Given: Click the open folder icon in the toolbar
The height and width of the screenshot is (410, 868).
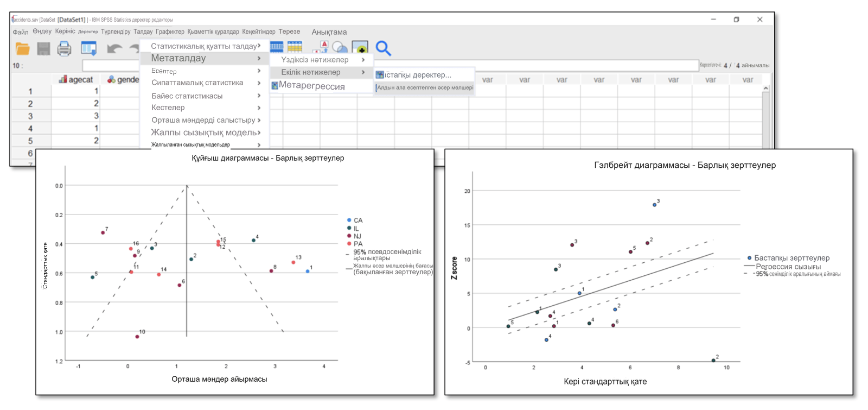Looking at the screenshot, I should point(23,49).
